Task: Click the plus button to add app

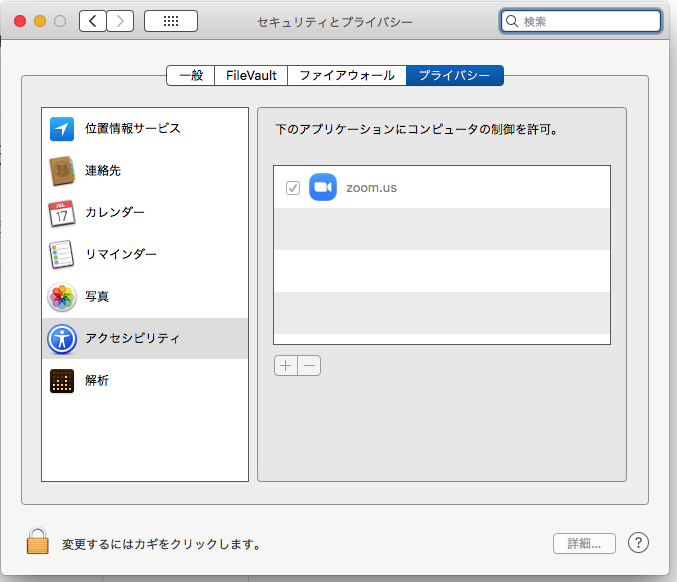Action: tap(285, 366)
